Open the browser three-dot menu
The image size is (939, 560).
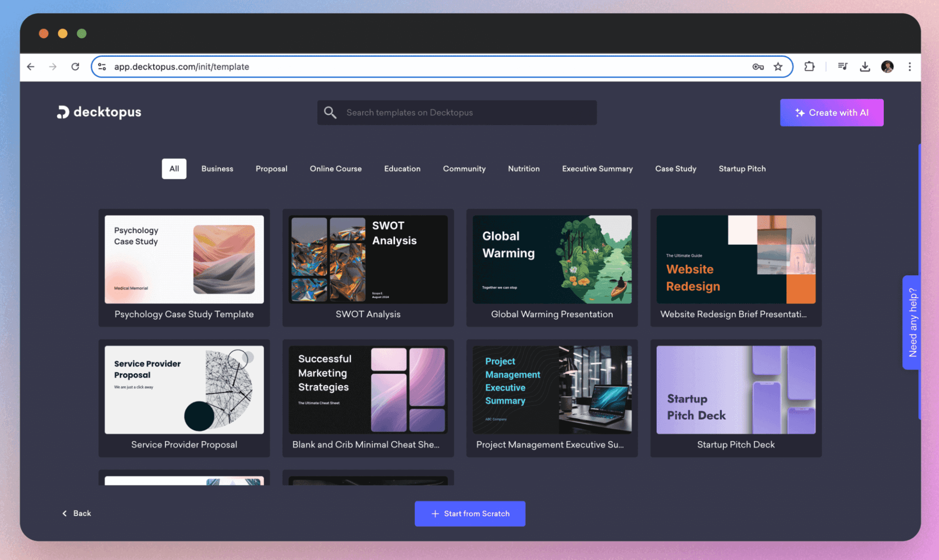[910, 66]
